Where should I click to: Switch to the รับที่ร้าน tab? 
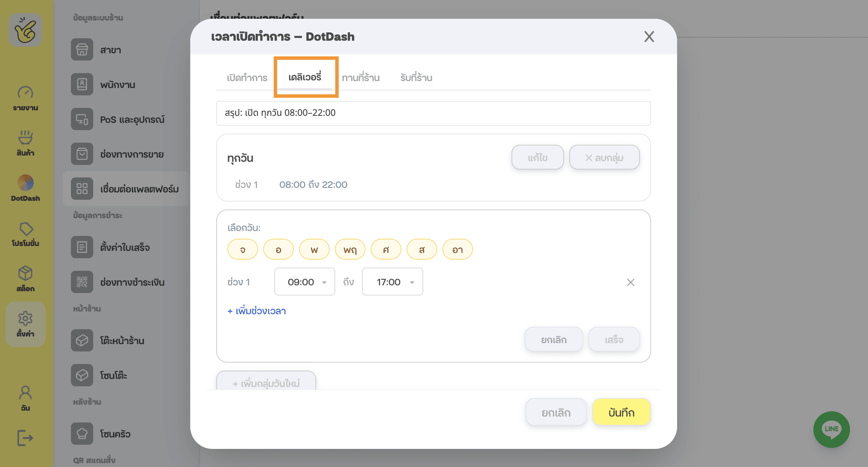pos(416,78)
